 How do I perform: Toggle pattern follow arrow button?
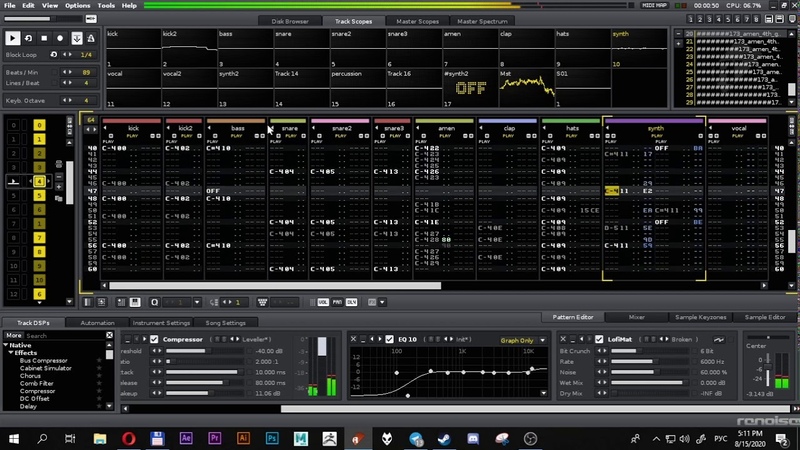(77, 38)
